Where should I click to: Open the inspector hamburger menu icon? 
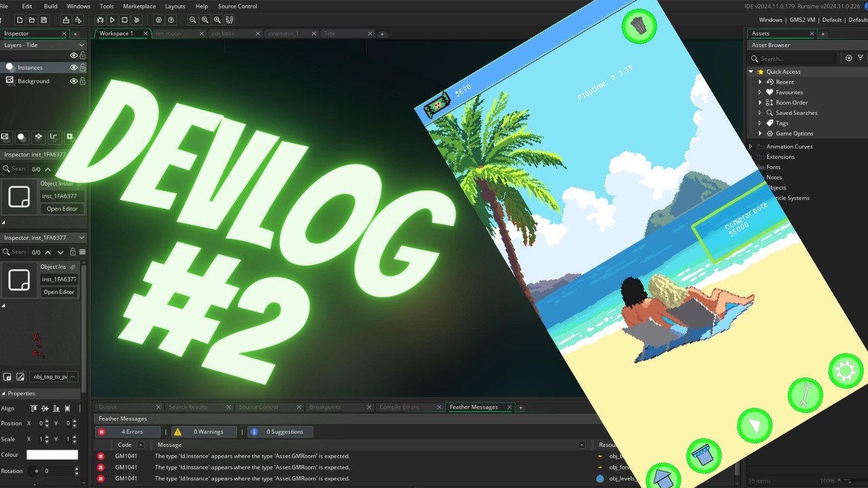click(82, 252)
